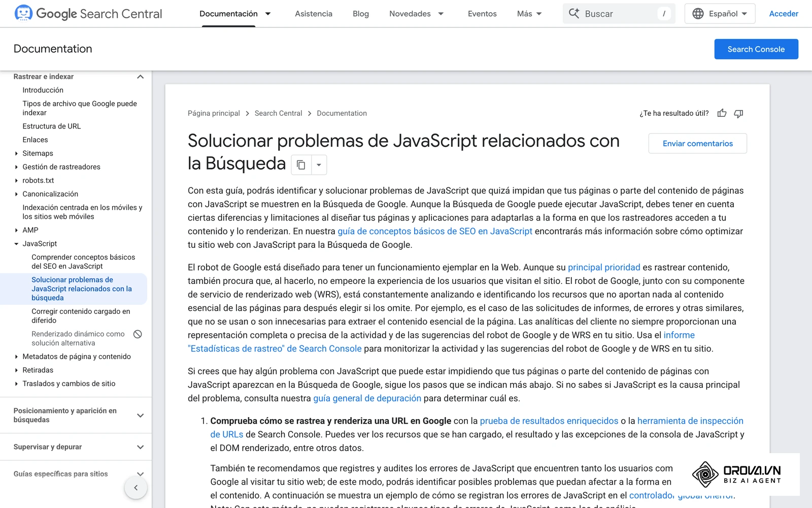Select Corregir contenido cargado en diferido
This screenshot has height=508, width=812.
(x=81, y=316)
